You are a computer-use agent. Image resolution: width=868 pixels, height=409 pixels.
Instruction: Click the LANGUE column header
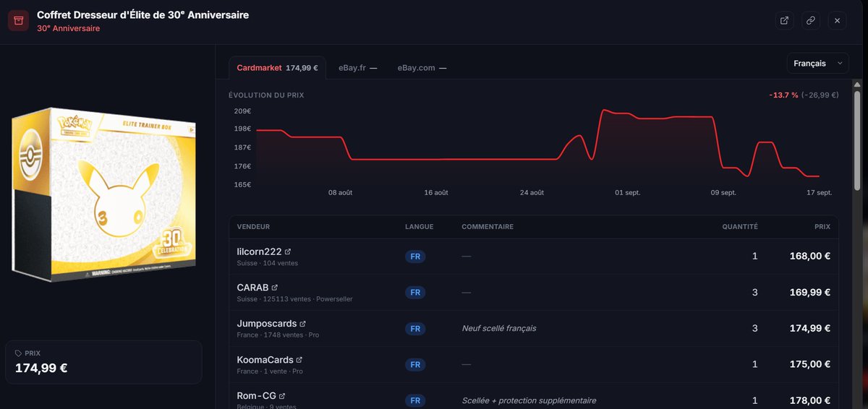(x=420, y=227)
